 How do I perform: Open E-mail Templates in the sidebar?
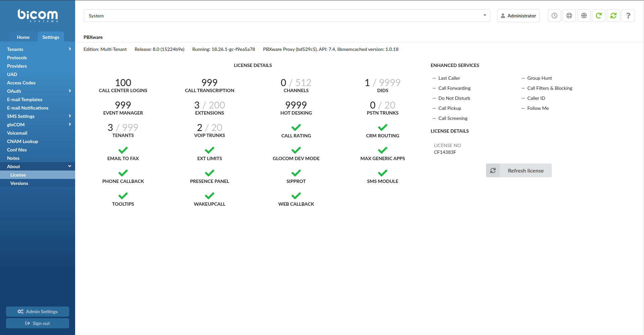[38, 99]
